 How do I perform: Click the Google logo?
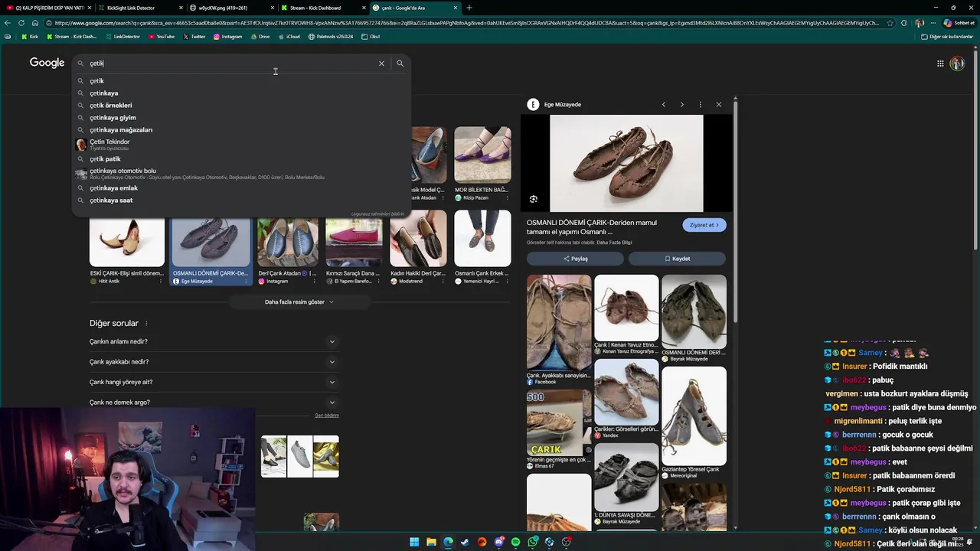[x=47, y=63]
